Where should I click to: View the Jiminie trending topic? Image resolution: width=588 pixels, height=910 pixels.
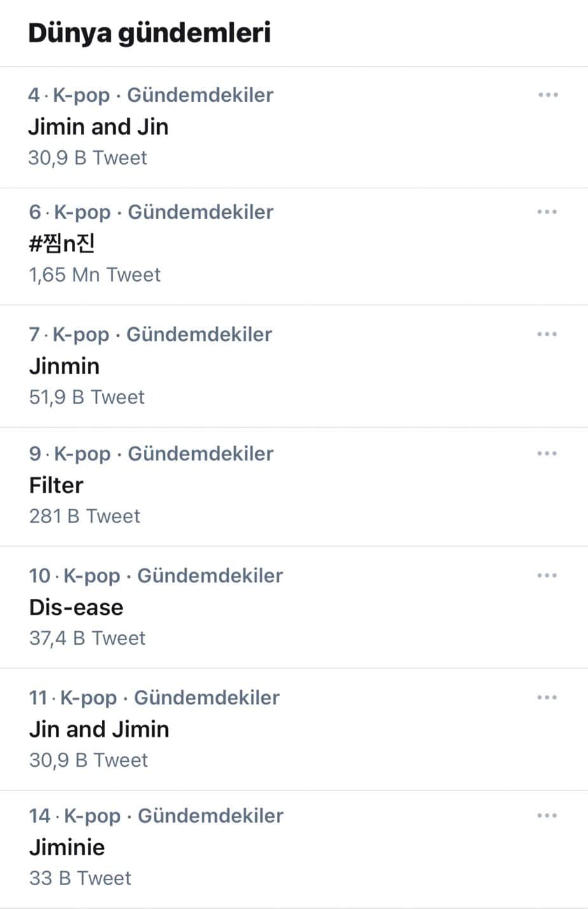coord(67,848)
